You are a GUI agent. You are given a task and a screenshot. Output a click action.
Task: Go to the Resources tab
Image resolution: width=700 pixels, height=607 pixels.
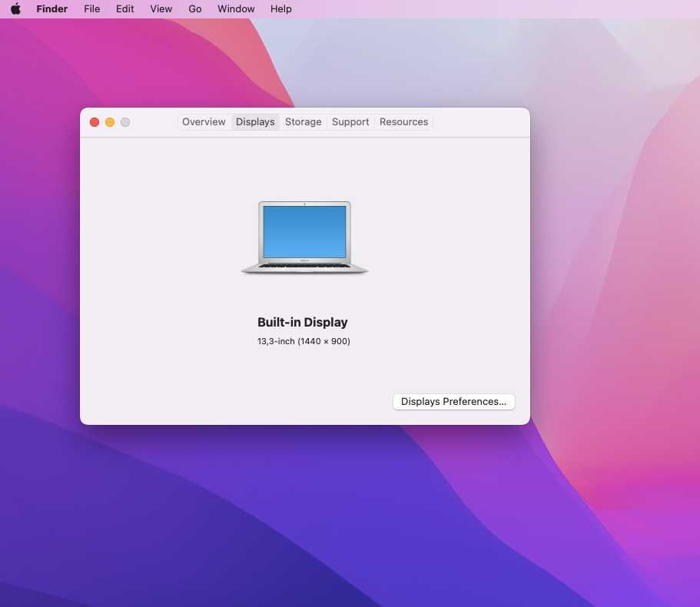pyautogui.click(x=403, y=122)
